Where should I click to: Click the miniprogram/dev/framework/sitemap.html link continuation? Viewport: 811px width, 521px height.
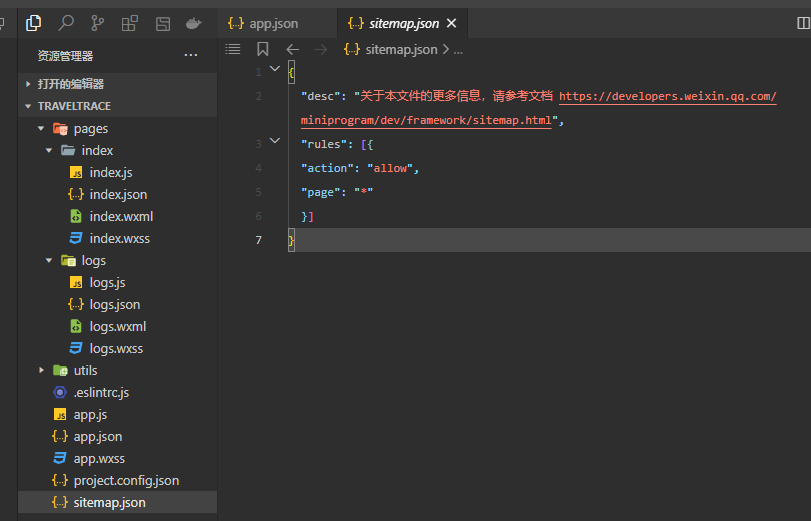point(426,120)
